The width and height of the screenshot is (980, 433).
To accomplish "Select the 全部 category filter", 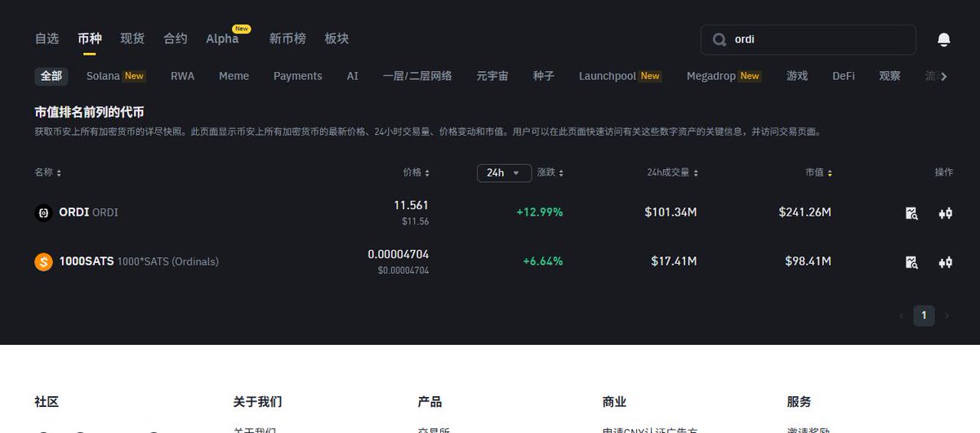I will tap(51, 76).
